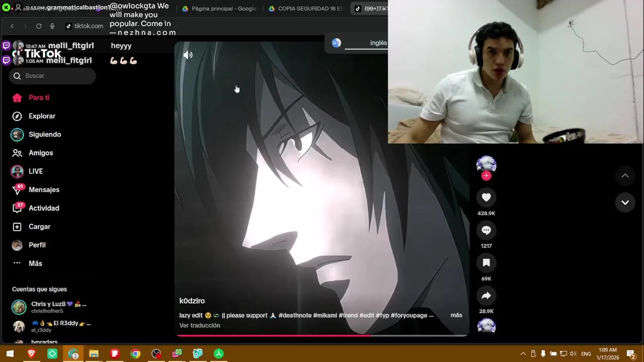Seek on the red video progress bar
The width and height of the screenshot is (644, 362).
pyautogui.click(x=321, y=335)
